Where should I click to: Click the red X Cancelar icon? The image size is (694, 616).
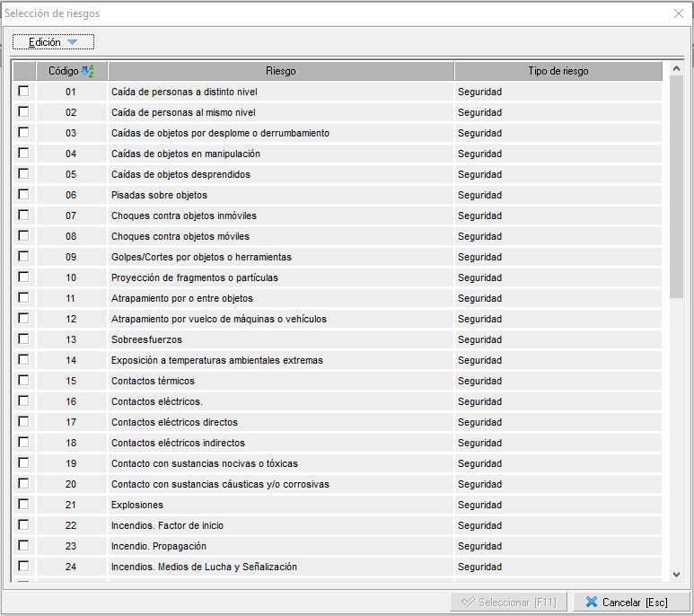click(x=592, y=603)
